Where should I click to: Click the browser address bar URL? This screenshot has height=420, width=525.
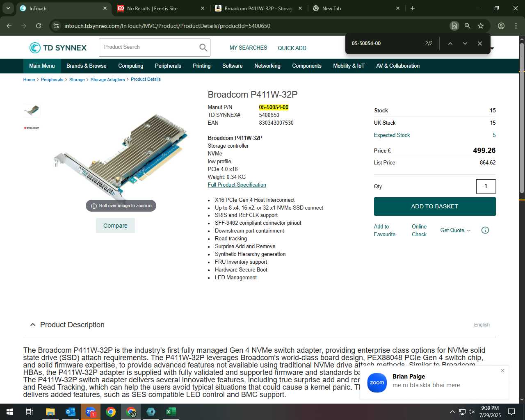(x=167, y=26)
